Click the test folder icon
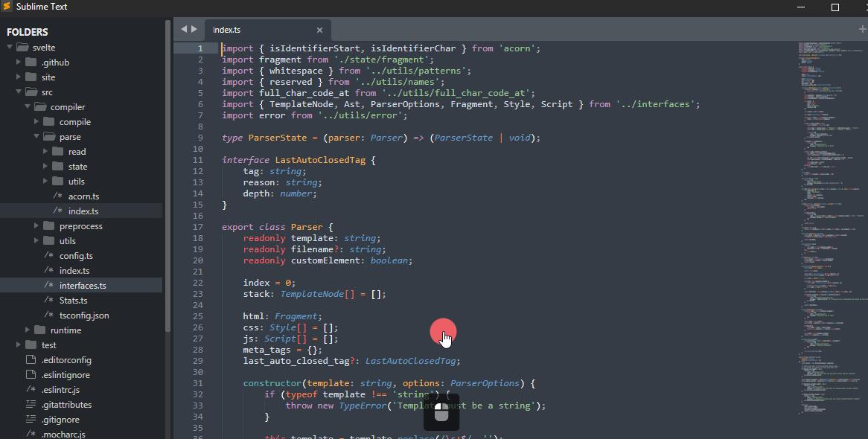The height and width of the screenshot is (439, 868). click(x=31, y=345)
